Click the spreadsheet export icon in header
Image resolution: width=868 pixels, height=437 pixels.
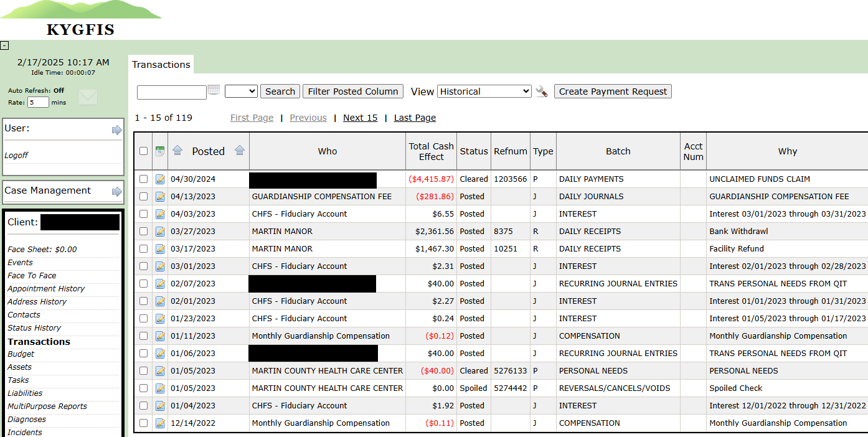(160, 151)
